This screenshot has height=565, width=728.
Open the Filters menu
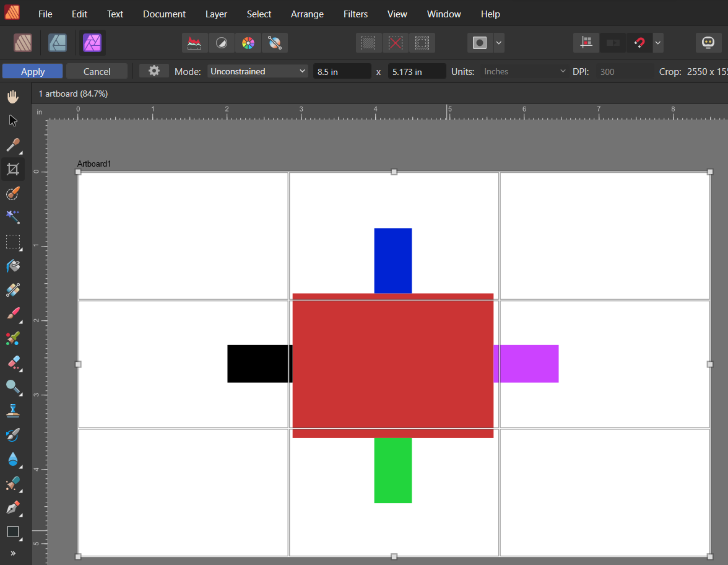(x=355, y=14)
